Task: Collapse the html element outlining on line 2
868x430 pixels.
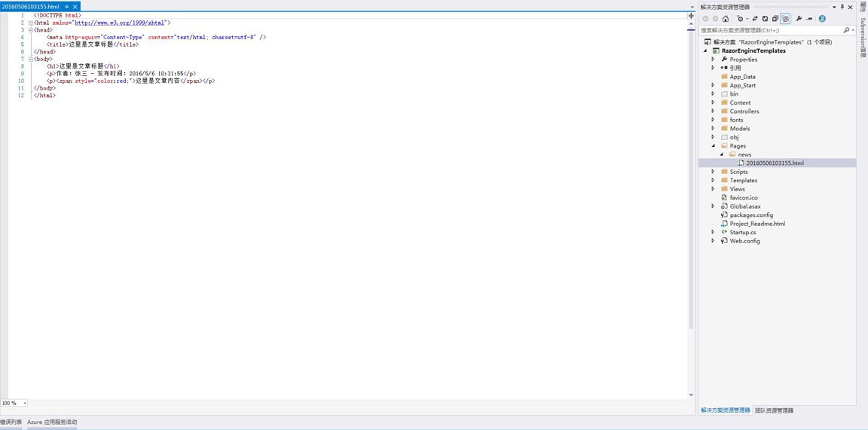Action: 30,23
